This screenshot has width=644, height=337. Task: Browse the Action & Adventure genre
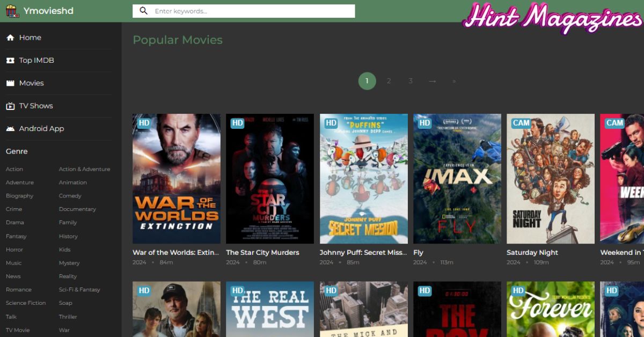(x=85, y=169)
